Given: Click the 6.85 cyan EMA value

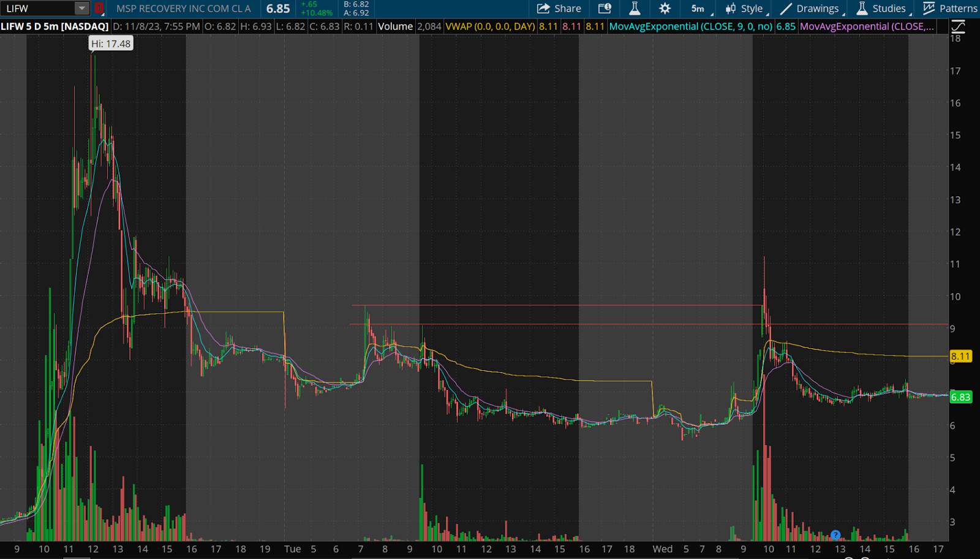Looking at the screenshot, I should 786,26.
